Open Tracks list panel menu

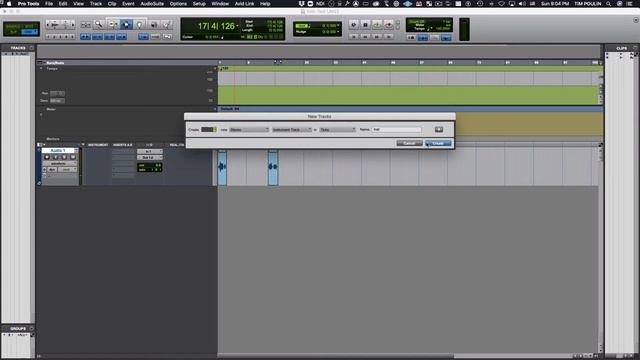31,48
